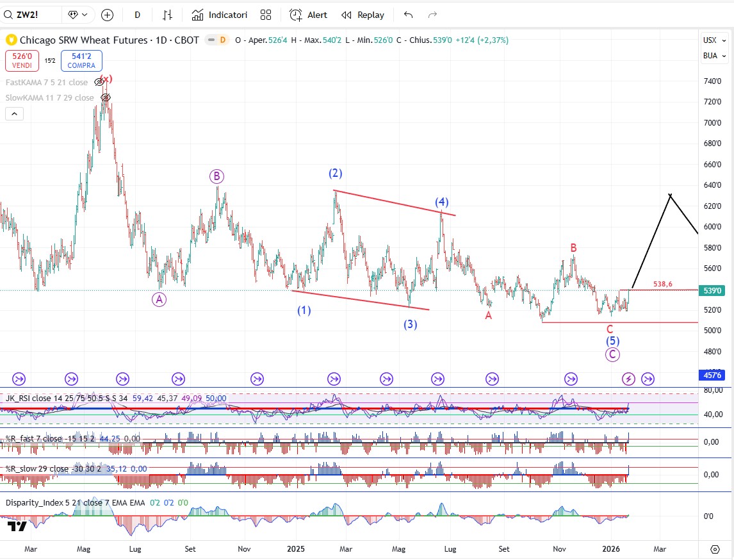Click the undo arrow in toolbar
734x560 pixels.
408,15
